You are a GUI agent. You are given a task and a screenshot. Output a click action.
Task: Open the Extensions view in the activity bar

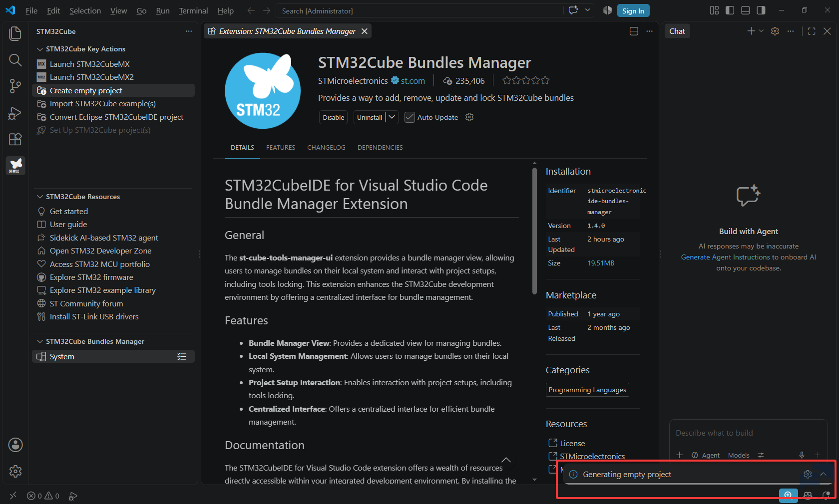click(x=15, y=139)
